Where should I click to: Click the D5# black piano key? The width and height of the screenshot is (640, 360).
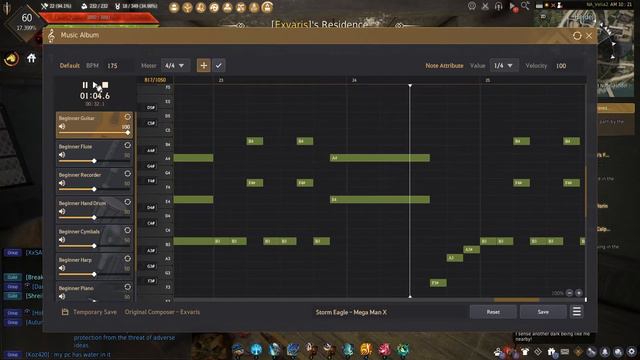151,108
